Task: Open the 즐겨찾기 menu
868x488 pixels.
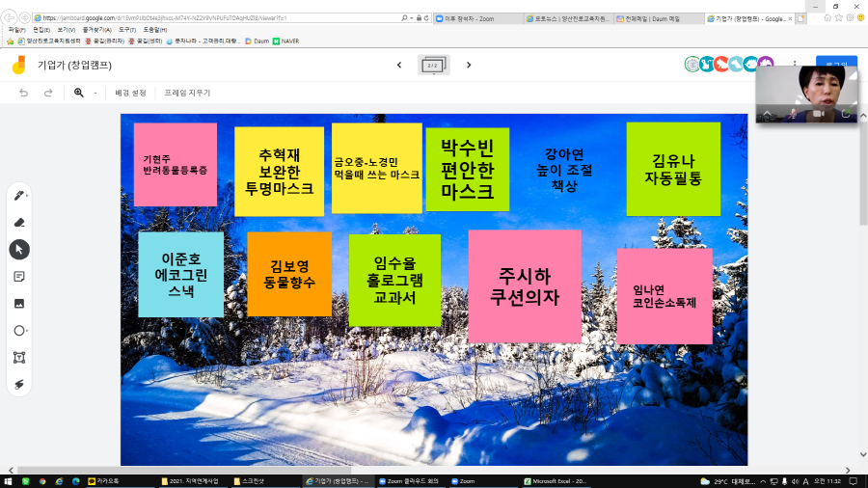Action: click(x=96, y=30)
